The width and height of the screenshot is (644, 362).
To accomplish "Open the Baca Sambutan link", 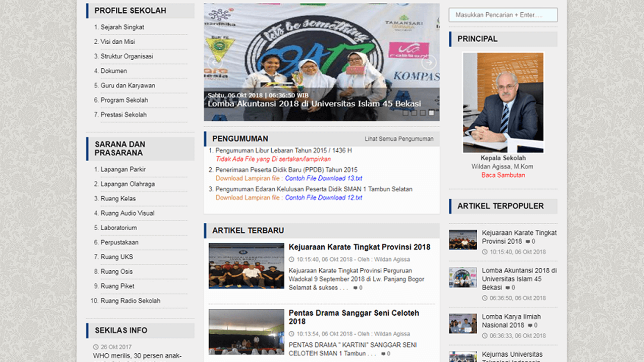I will click(x=502, y=175).
